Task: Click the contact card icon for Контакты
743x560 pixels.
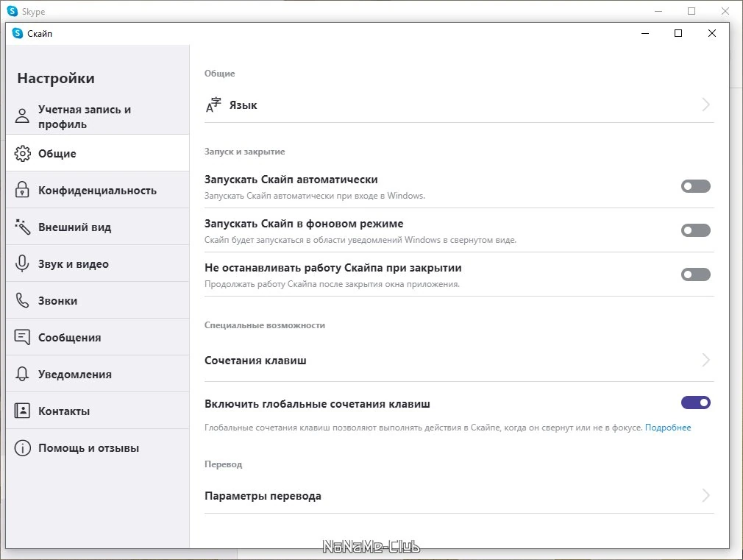Action: [22, 411]
